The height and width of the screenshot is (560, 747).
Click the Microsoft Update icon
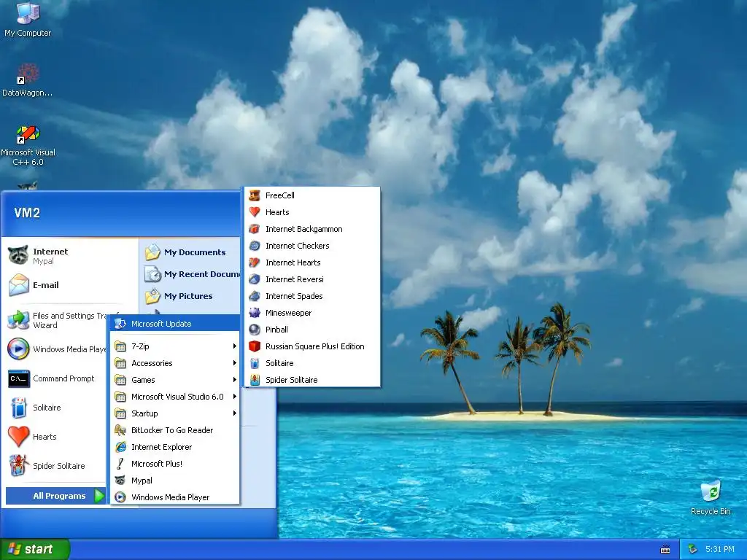pyautogui.click(x=120, y=324)
